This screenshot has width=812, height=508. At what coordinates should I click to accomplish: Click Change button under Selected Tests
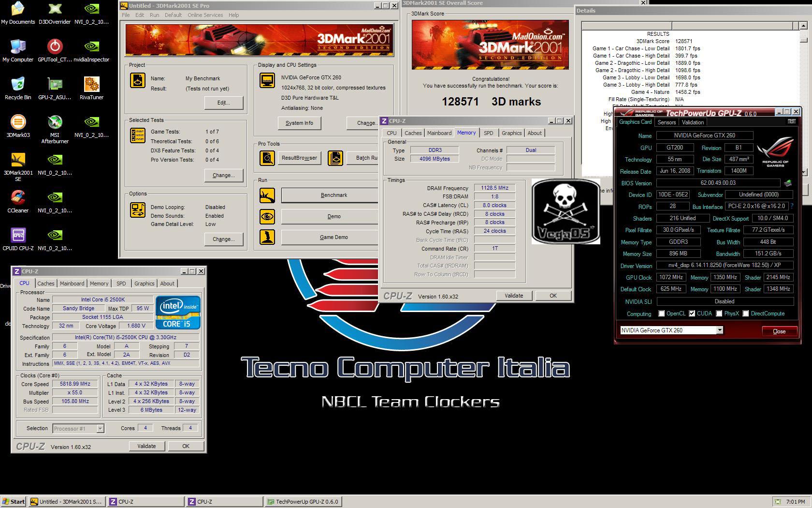pyautogui.click(x=223, y=175)
